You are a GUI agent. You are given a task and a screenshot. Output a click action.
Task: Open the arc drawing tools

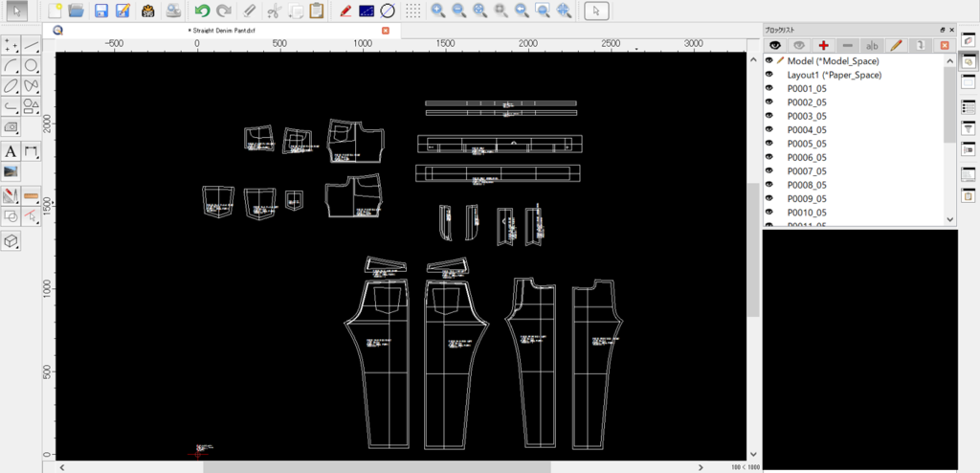(11, 65)
